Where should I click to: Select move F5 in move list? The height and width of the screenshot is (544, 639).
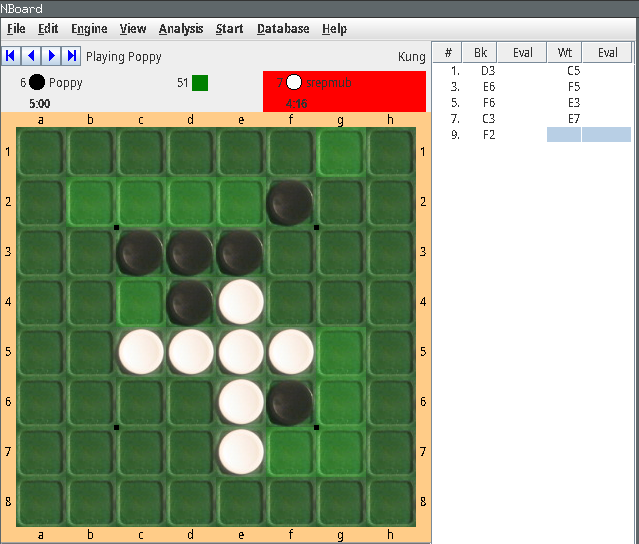pyautogui.click(x=573, y=87)
